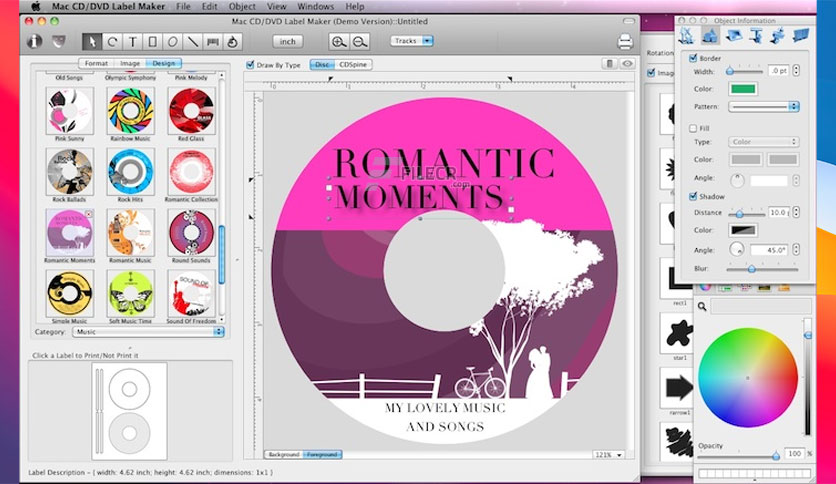Open the border Pattern dropdown
Image resolution: width=836 pixels, height=484 pixels.
point(763,107)
